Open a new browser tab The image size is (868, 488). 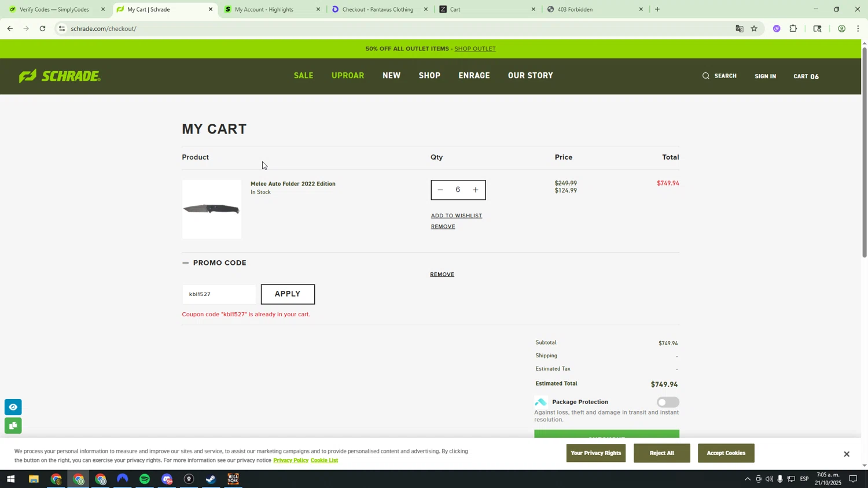pos(657,9)
